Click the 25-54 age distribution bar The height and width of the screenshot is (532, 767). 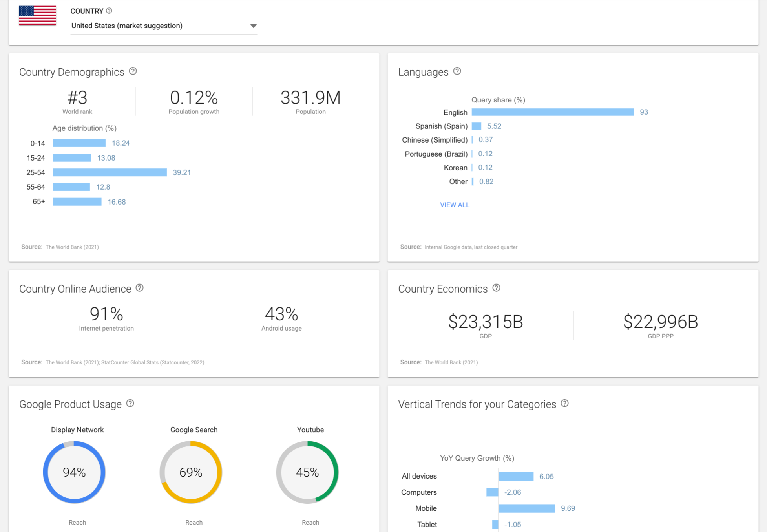point(110,172)
